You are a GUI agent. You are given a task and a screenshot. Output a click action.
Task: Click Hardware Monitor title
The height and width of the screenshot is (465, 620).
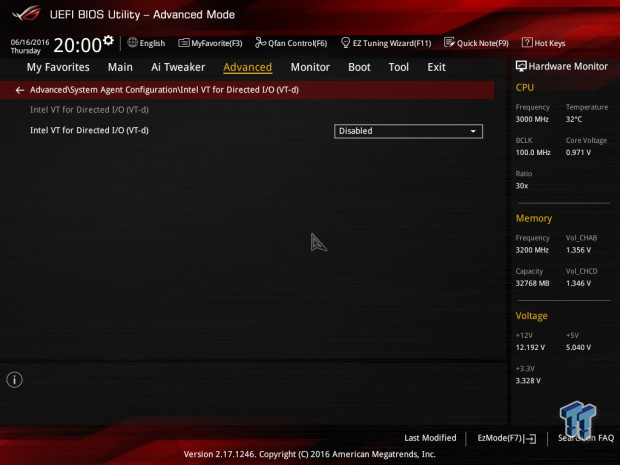(568, 66)
